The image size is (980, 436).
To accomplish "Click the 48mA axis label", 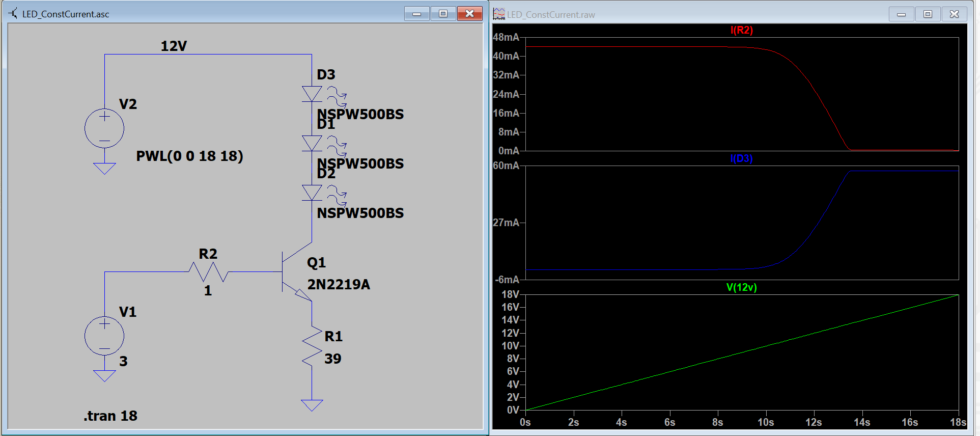I will [x=506, y=37].
